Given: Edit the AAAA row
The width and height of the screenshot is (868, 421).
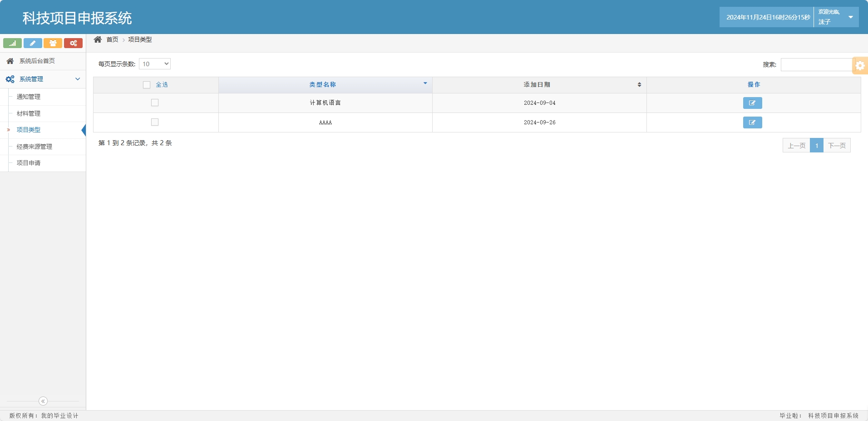Looking at the screenshot, I should click(x=752, y=122).
